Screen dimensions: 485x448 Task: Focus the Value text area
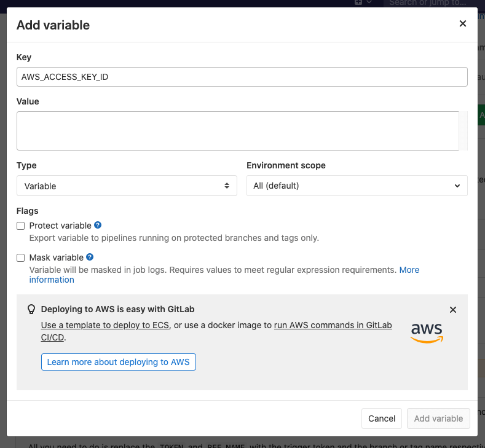tap(238, 131)
